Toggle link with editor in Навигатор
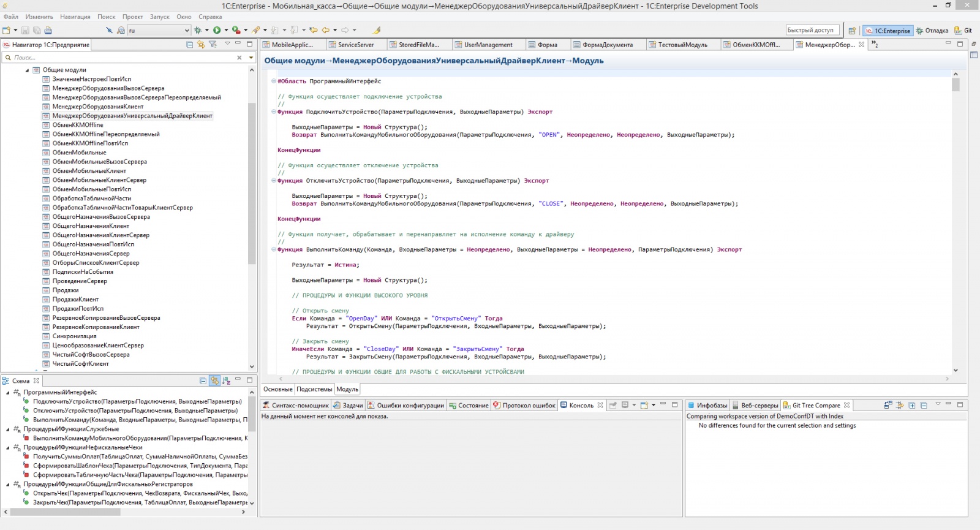Viewport: 980px width, 530px height. [201, 44]
